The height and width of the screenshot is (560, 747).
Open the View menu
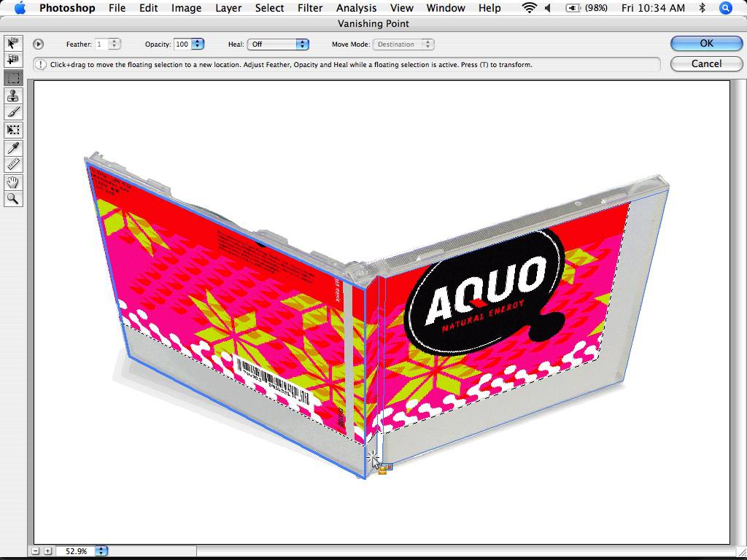tap(402, 7)
